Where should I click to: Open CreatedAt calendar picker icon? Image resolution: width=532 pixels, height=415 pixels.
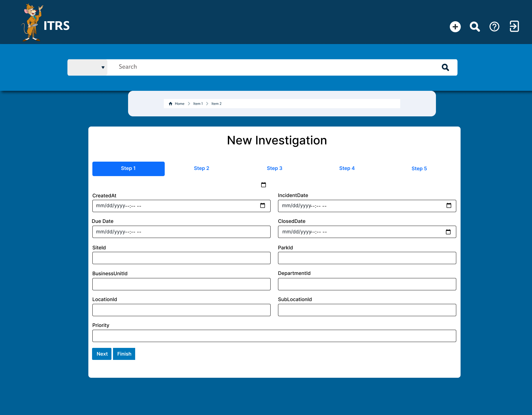263,206
